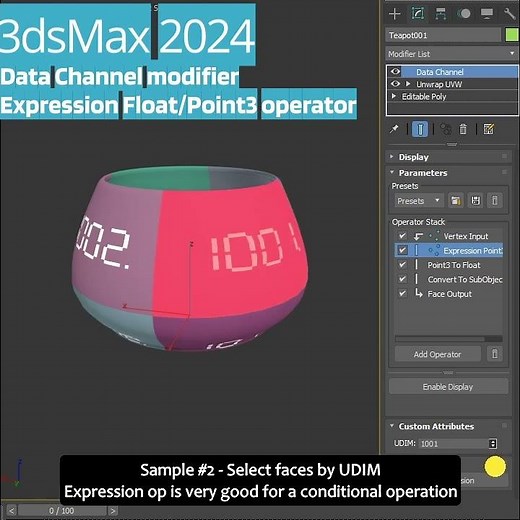The height and width of the screenshot is (520, 520).
Task: Select the Vertex Input operator
Action: coord(466,236)
